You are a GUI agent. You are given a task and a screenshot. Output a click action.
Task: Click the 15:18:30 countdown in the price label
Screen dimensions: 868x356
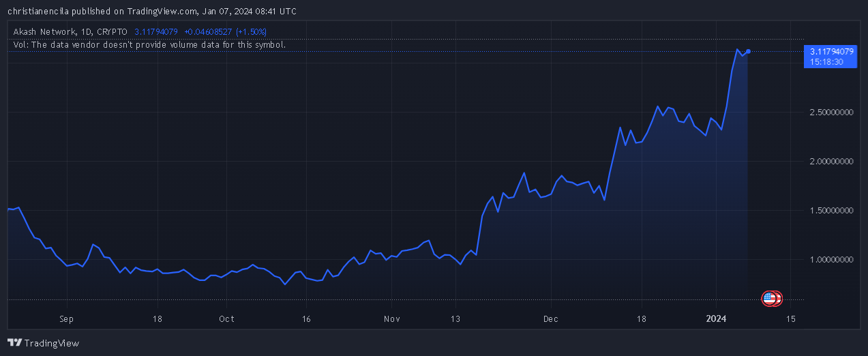pyautogui.click(x=827, y=61)
